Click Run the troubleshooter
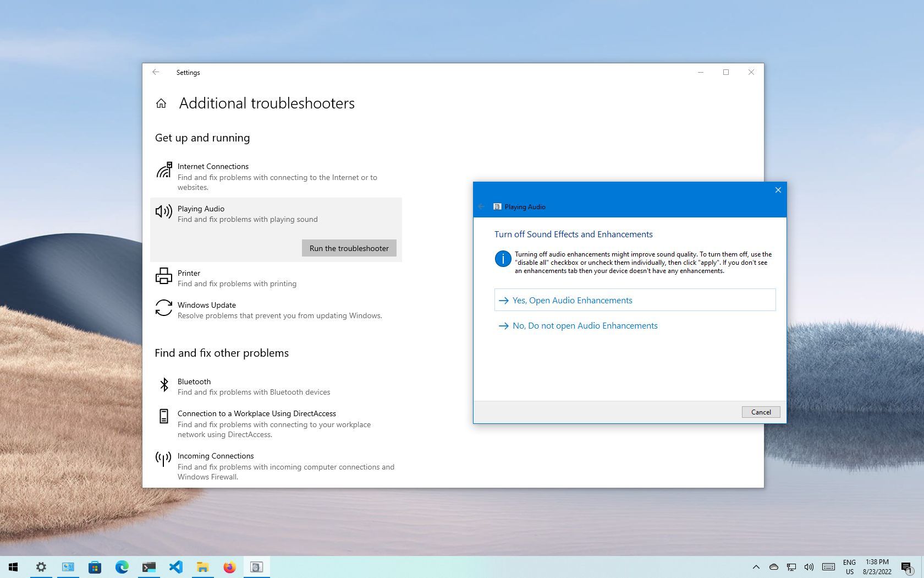The image size is (924, 578). [x=349, y=248]
